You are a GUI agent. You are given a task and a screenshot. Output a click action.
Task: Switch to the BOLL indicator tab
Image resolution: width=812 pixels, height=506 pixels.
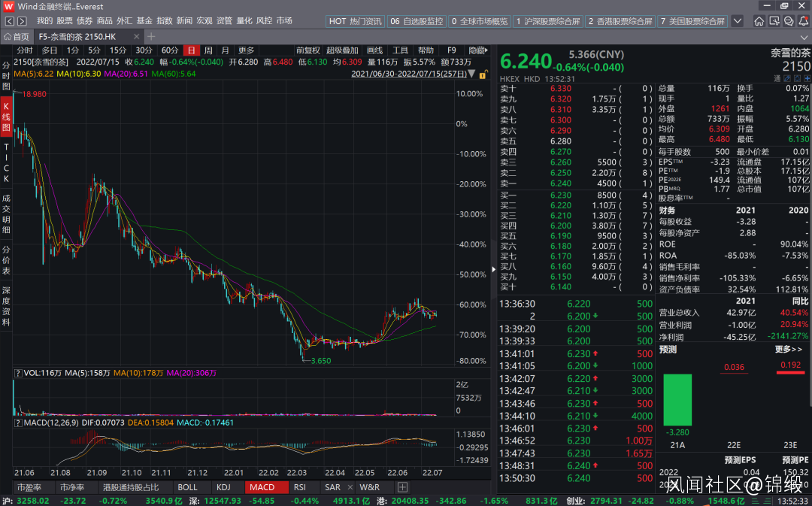click(187, 487)
